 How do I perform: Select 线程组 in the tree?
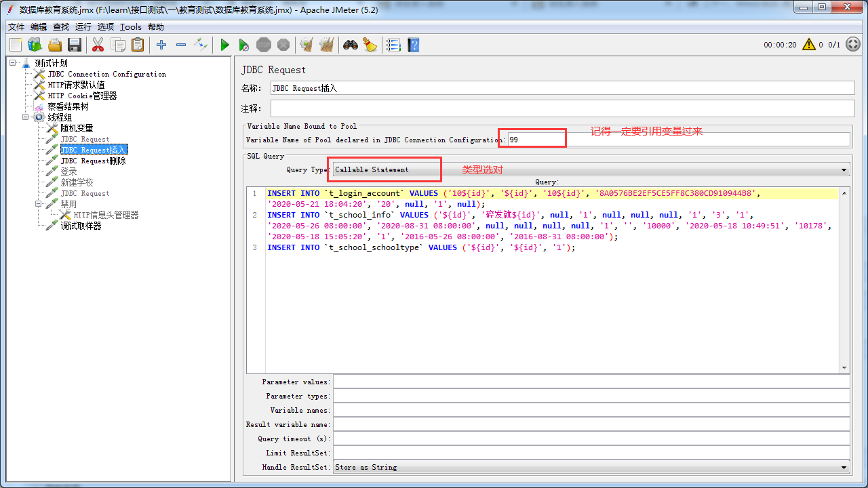pyautogui.click(x=60, y=117)
